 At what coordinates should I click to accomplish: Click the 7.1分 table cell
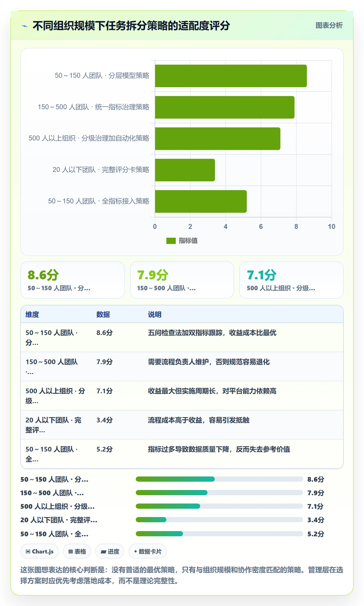tap(105, 391)
